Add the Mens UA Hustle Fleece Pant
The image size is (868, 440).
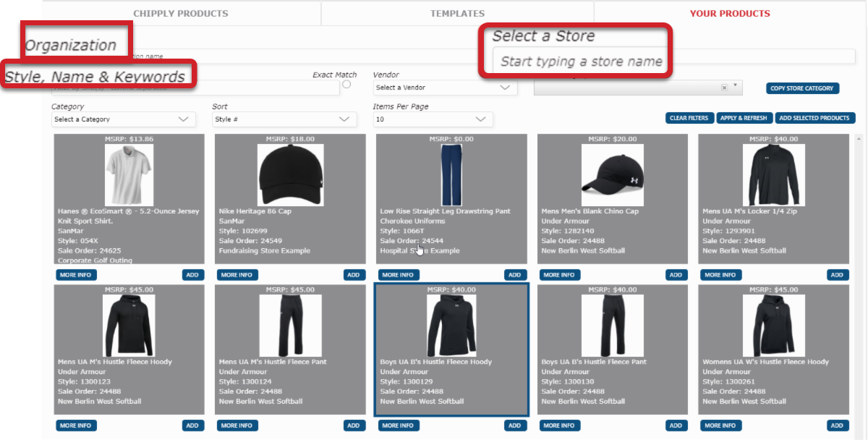[354, 426]
